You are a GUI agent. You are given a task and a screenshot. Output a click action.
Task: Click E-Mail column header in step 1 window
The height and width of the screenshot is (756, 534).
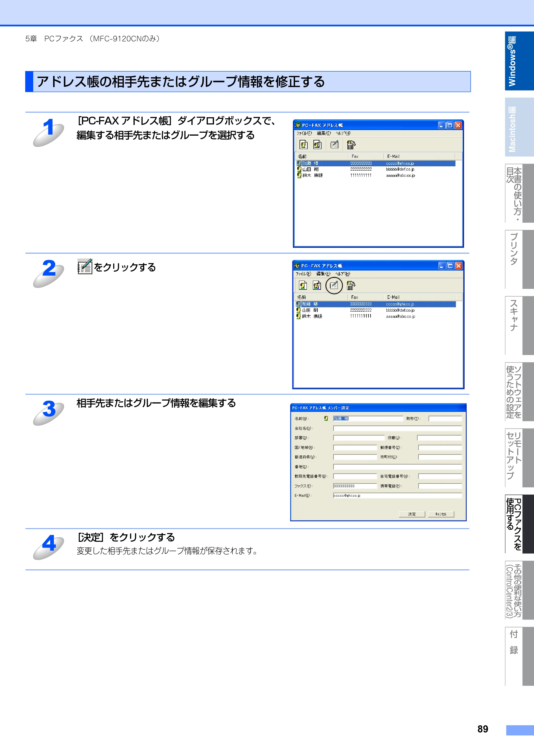(x=419, y=156)
